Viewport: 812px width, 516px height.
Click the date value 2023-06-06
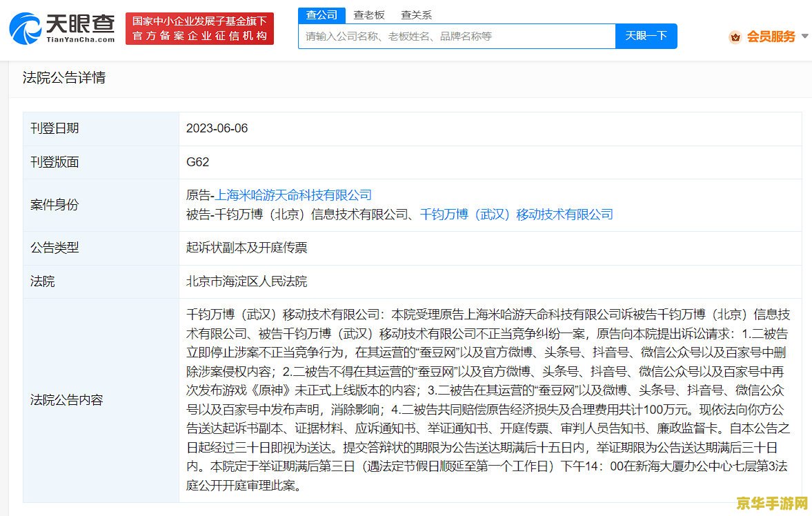[x=217, y=128]
